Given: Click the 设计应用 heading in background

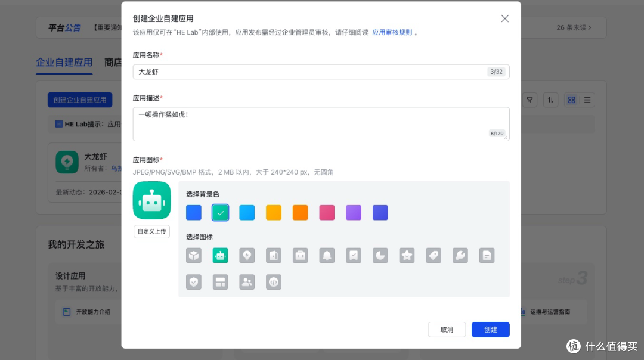Looking at the screenshot, I should 70,276.
